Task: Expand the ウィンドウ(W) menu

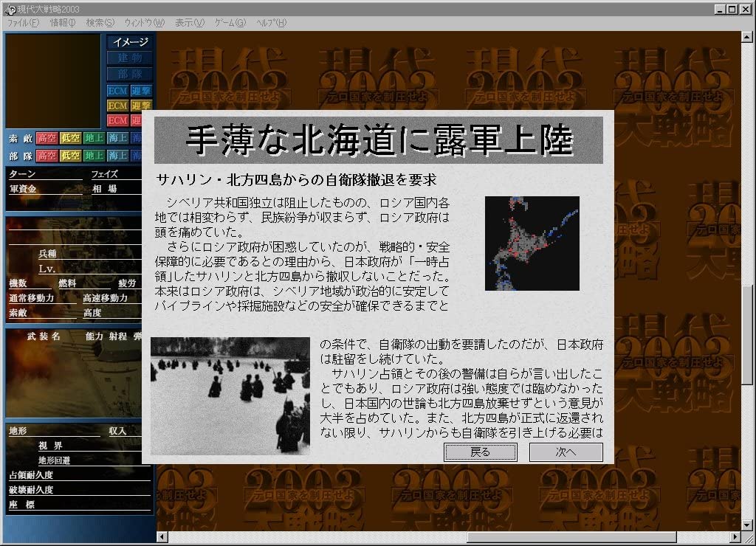Action: pos(145,23)
